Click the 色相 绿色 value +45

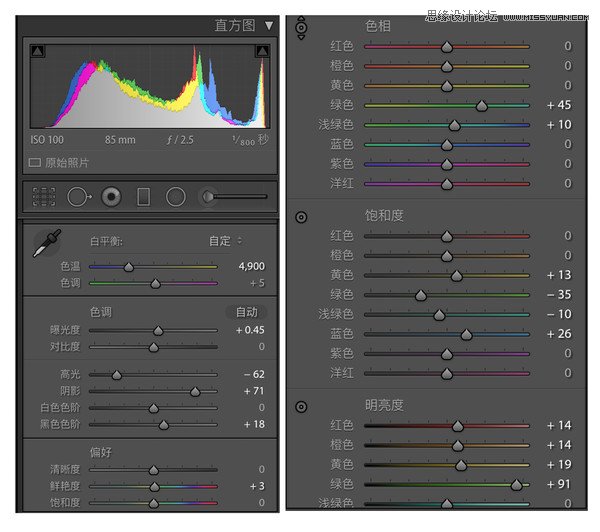coord(559,105)
